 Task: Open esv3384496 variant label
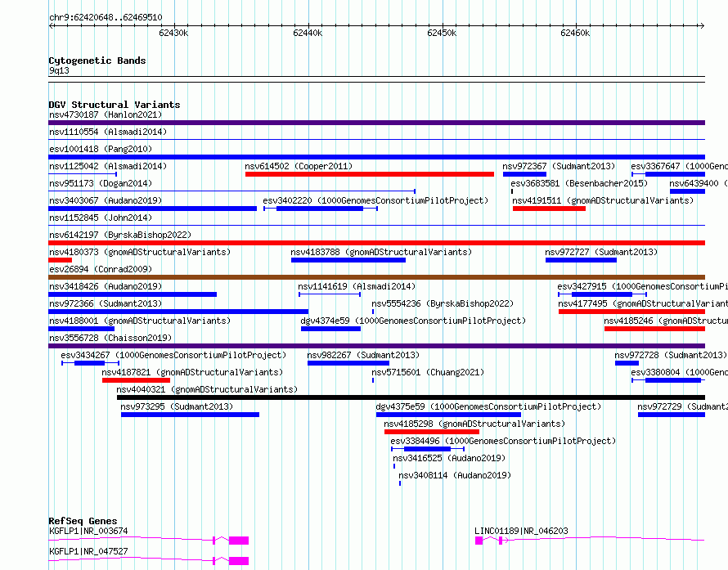click(x=503, y=441)
